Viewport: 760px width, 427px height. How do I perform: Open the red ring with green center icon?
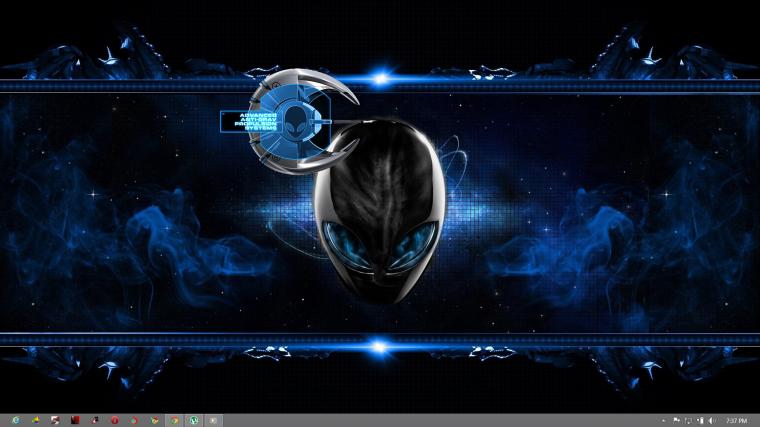pos(134,420)
